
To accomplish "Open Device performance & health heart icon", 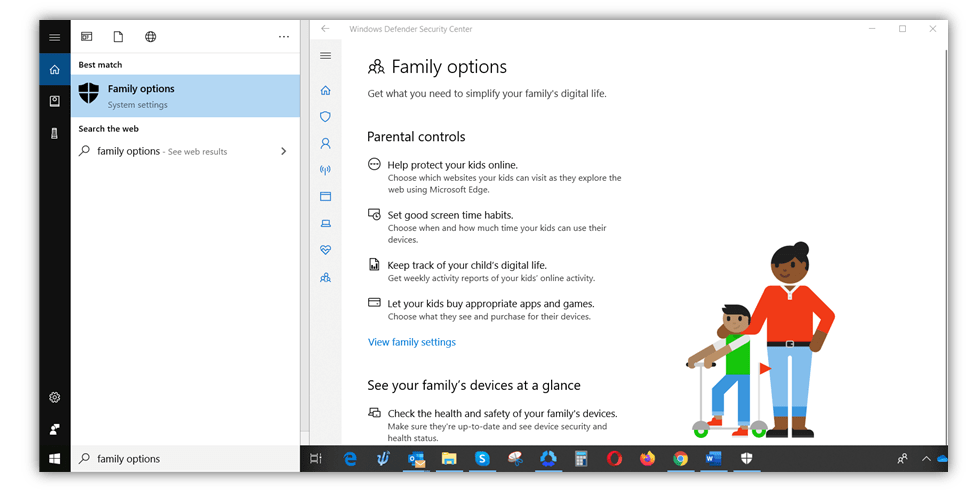I will click(325, 250).
